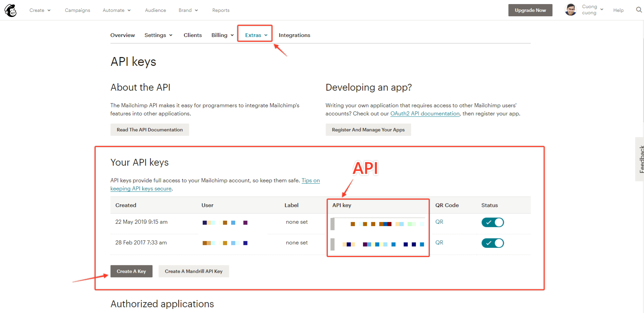Click 'none set' label of 28 Feb 2017 key
644x313 pixels.
point(297,243)
